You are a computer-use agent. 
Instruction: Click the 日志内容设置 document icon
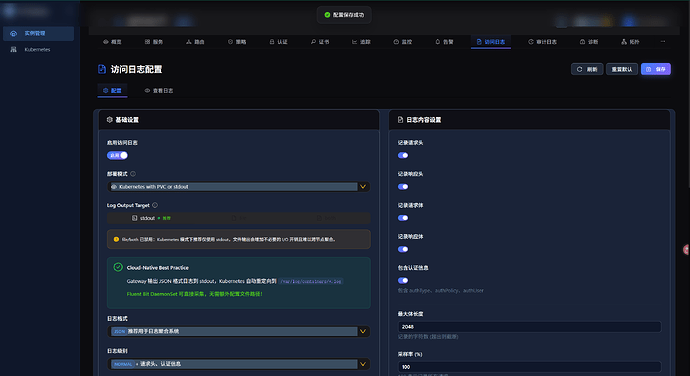(400, 120)
